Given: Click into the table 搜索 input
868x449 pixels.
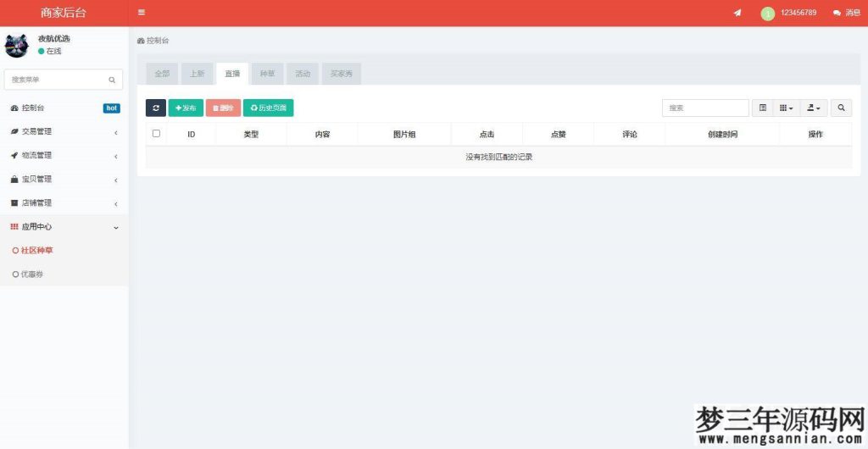Looking at the screenshot, I should click(x=705, y=108).
